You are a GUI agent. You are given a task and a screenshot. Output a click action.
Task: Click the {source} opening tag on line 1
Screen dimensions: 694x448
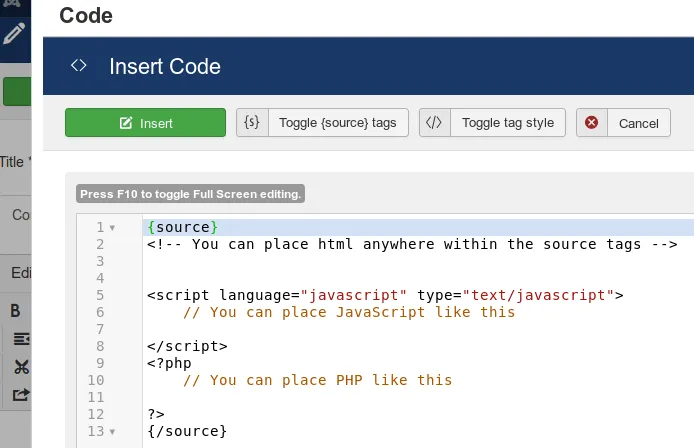182,227
